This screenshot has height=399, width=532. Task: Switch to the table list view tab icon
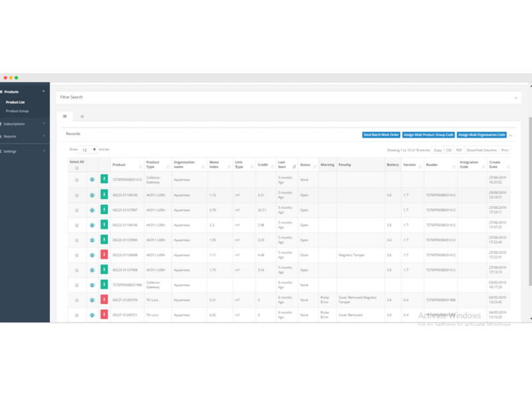(65, 116)
